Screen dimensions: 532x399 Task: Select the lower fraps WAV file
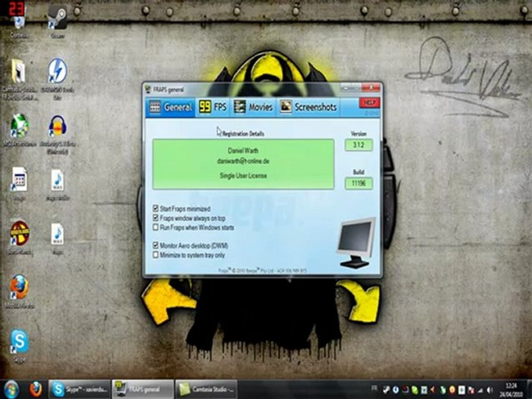coord(57,239)
